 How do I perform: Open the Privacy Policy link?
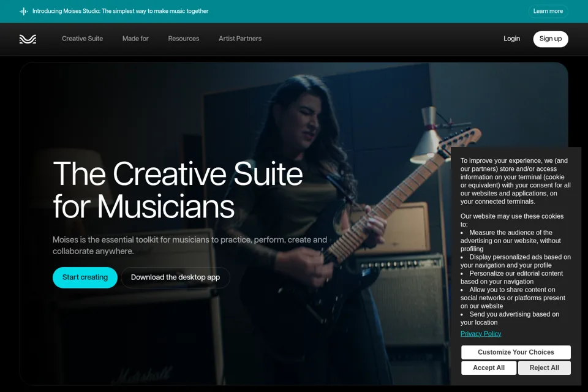coord(481,334)
